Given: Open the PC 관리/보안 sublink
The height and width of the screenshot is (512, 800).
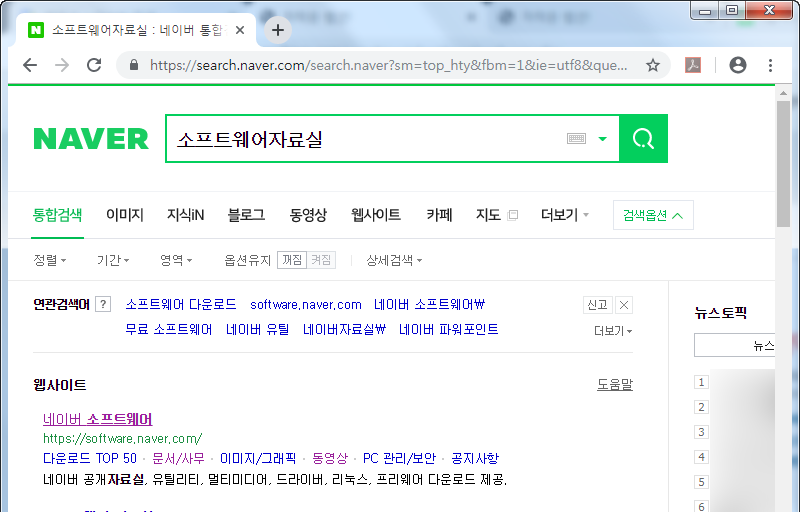Looking at the screenshot, I should [399, 458].
